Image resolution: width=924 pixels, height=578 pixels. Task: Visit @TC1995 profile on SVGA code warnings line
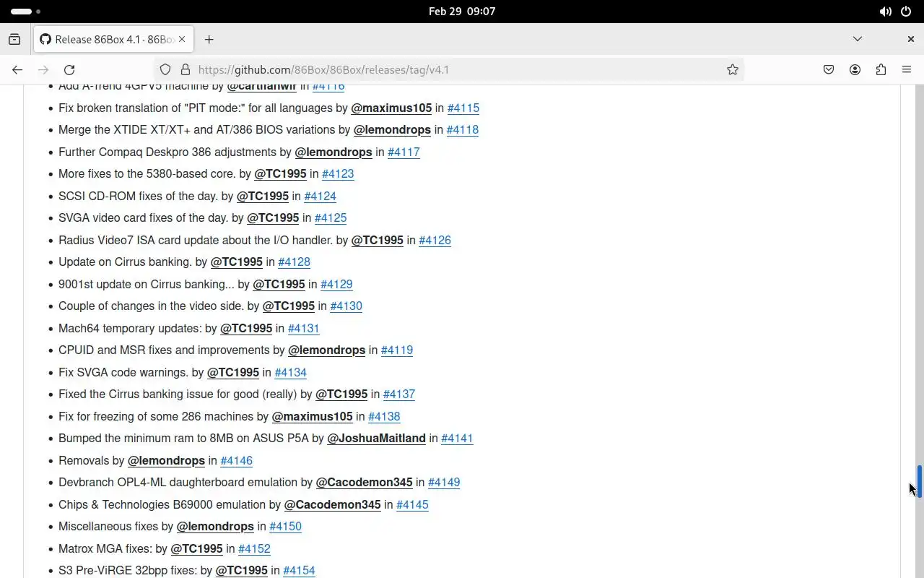(233, 372)
